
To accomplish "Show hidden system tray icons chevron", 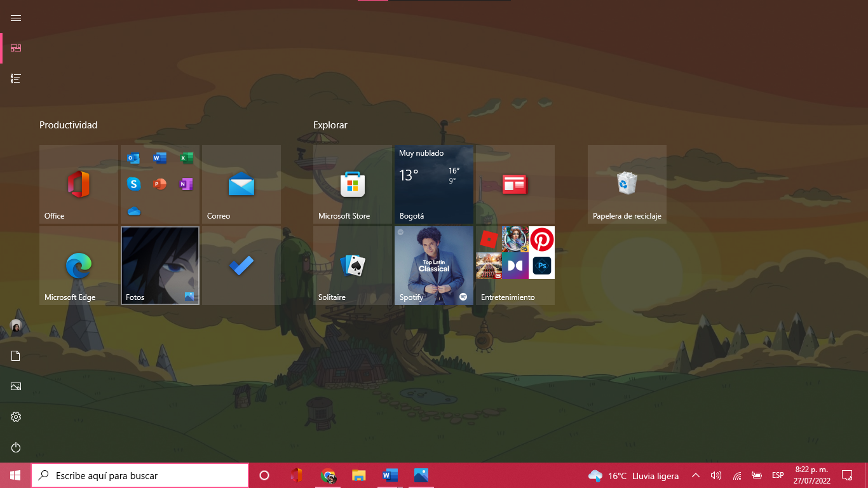I will click(x=696, y=475).
